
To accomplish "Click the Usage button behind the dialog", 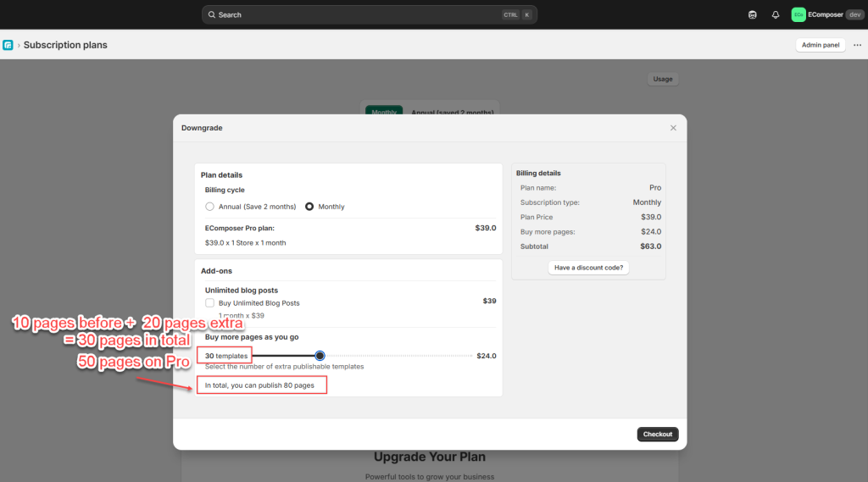I will 663,79.
